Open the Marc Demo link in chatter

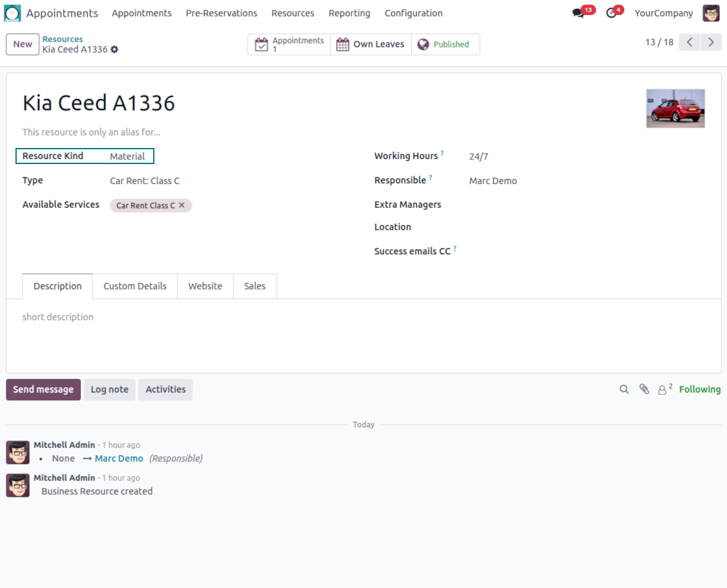click(x=119, y=459)
